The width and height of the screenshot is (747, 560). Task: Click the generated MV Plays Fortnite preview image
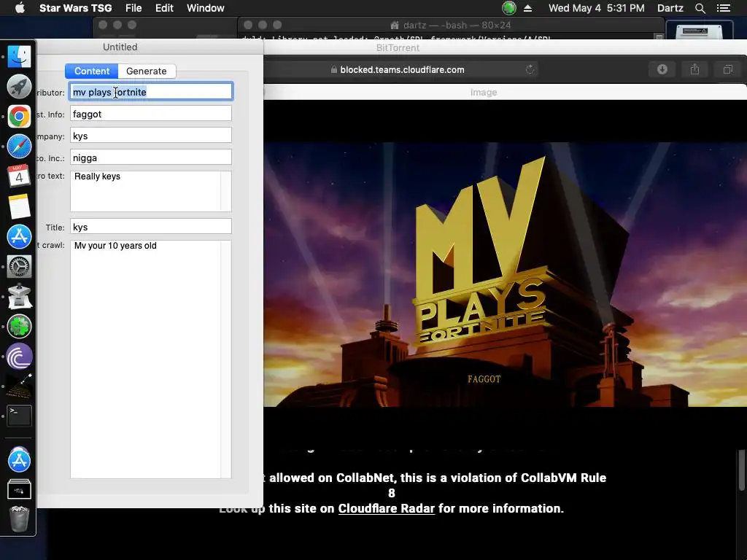[505, 275]
